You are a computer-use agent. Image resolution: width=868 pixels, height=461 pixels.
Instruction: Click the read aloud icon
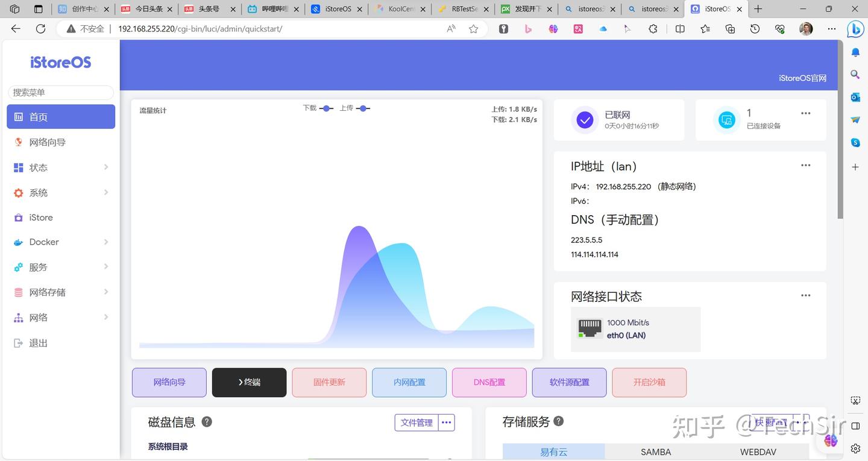point(451,29)
